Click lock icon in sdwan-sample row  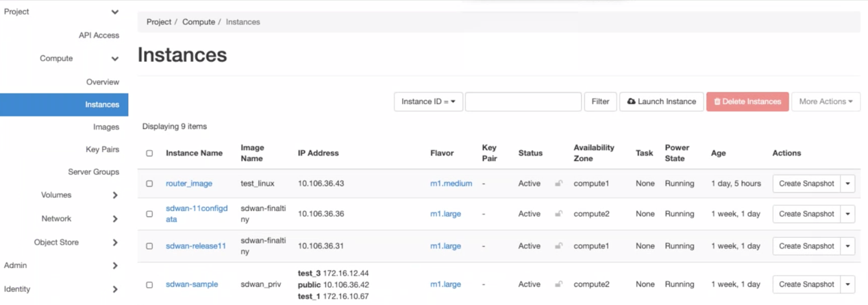tap(559, 284)
